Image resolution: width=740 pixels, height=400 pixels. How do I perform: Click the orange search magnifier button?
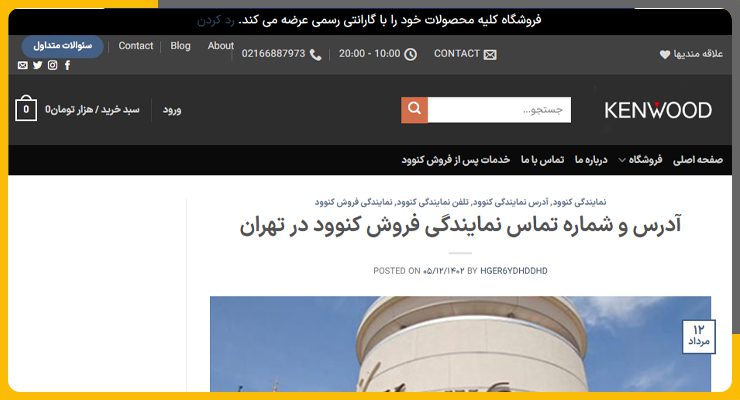(x=414, y=110)
